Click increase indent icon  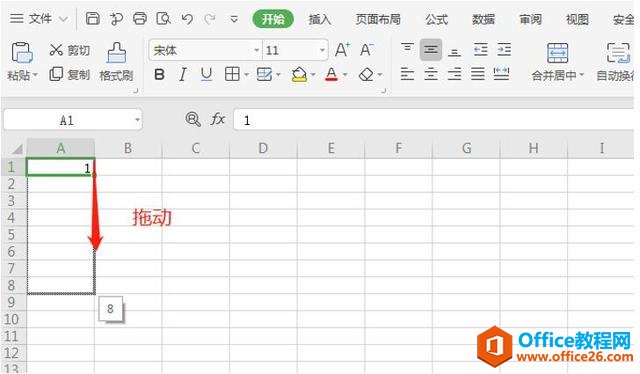pos(504,50)
